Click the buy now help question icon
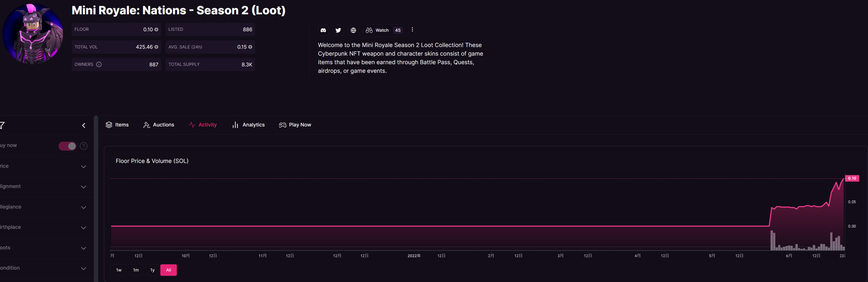 point(84,146)
